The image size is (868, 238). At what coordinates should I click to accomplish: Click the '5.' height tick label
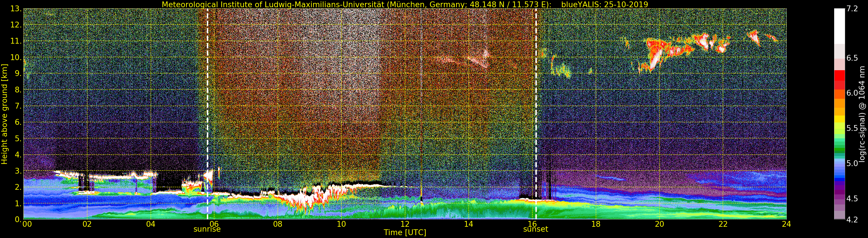pos(18,138)
